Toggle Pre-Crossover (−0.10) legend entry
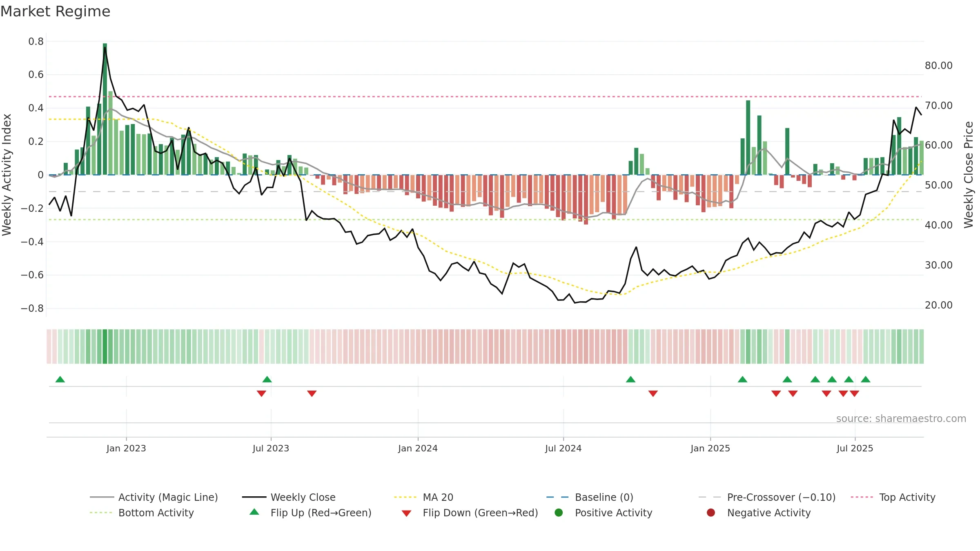Viewport: 980px width, 551px height. (x=767, y=497)
